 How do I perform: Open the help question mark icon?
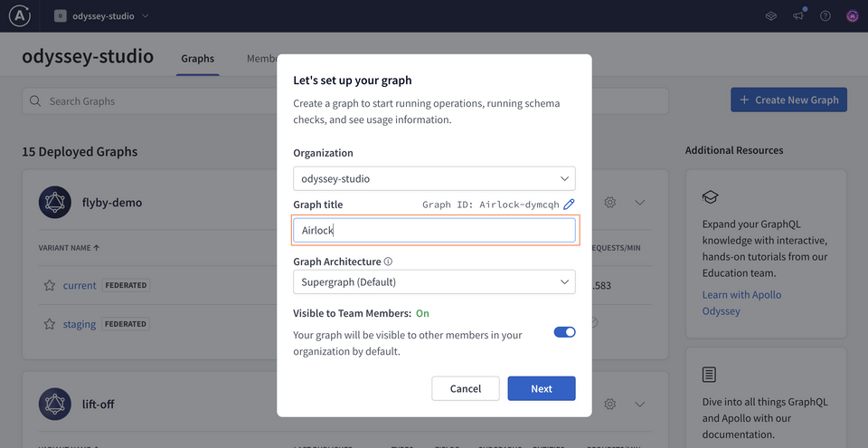click(826, 16)
